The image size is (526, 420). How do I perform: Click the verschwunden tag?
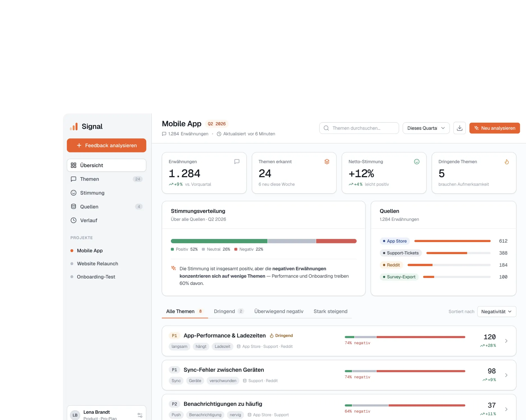coord(223,381)
